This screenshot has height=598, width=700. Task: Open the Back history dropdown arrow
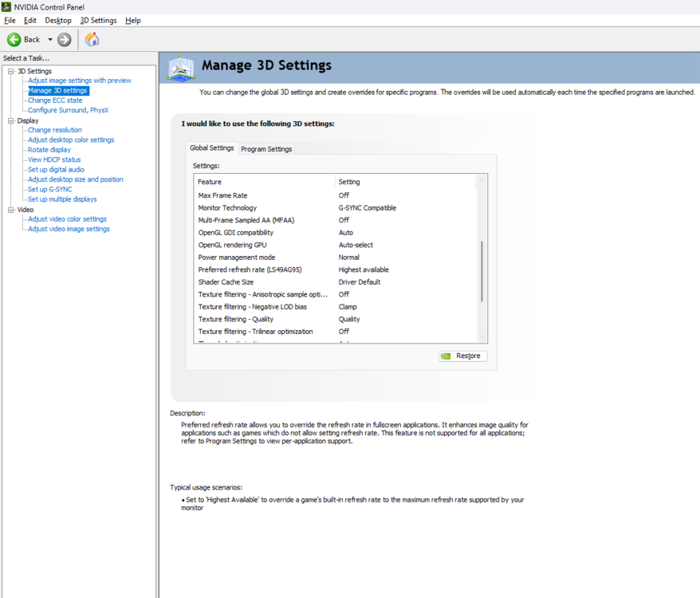click(50, 40)
